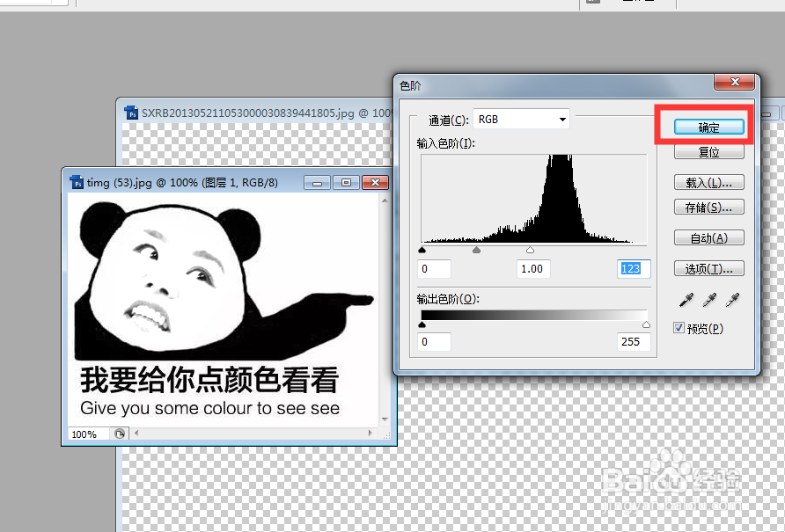Screen dimensions: 785x532
Task: Click the scroll right arrow in timg window
Action: tap(370, 433)
